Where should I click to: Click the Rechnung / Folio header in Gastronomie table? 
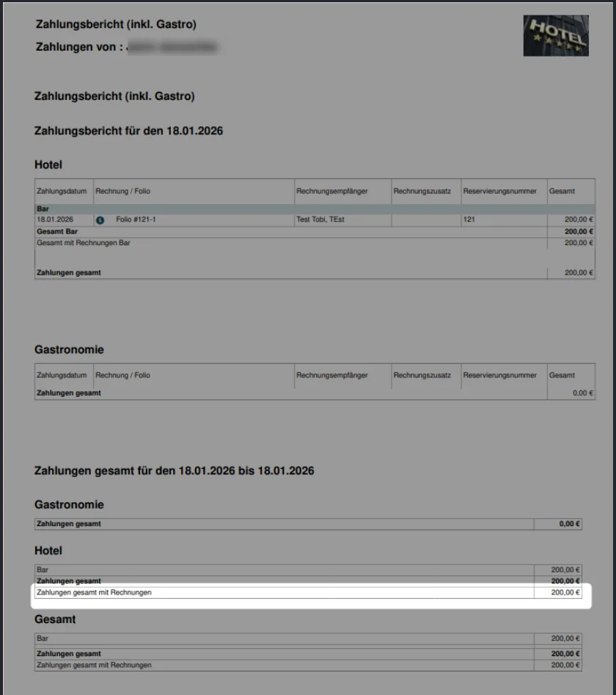pos(122,375)
